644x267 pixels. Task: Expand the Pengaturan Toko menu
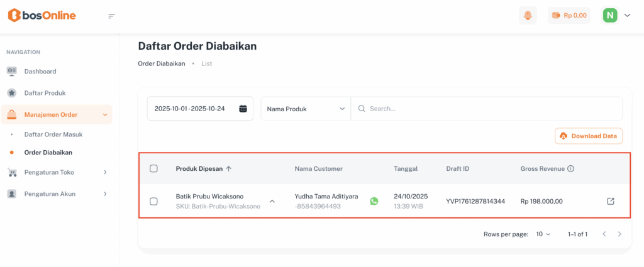[57, 172]
